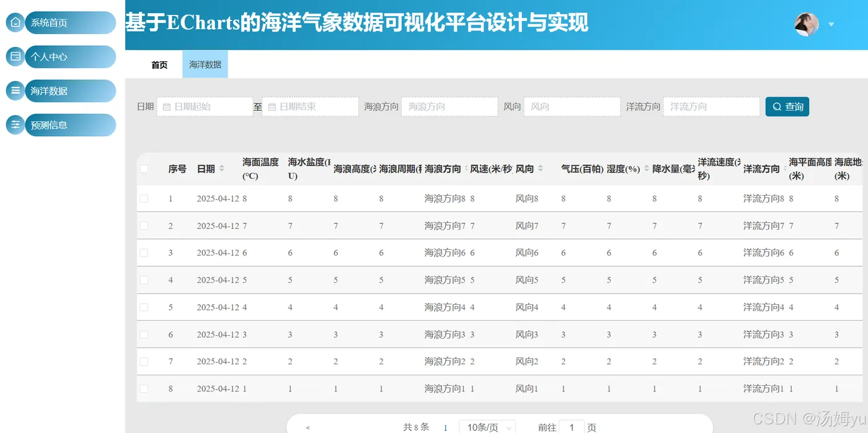Check the checkbox for row 4
The height and width of the screenshot is (433, 868).
click(144, 280)
